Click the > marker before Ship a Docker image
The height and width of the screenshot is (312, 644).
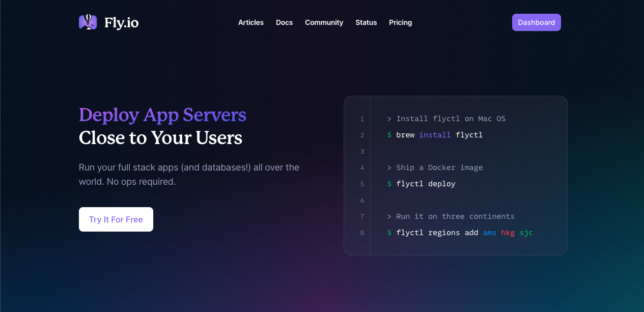(x=388, y=167)
